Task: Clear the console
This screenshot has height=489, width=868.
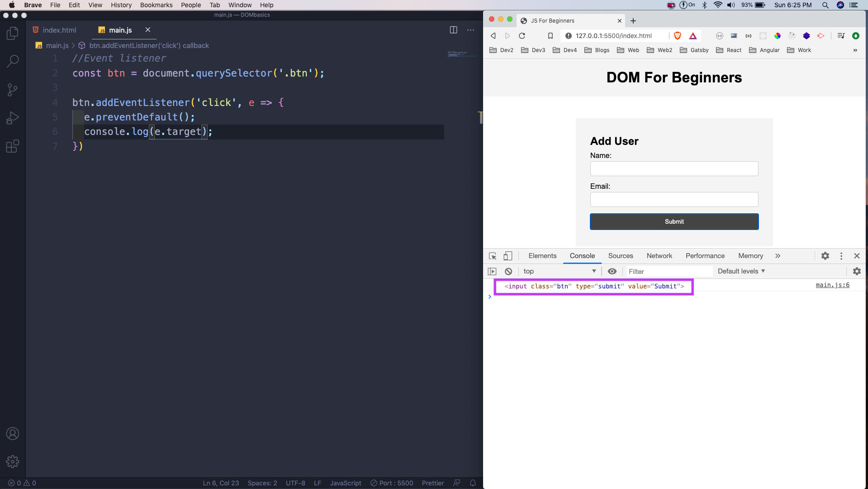Action: coord(508,271)
